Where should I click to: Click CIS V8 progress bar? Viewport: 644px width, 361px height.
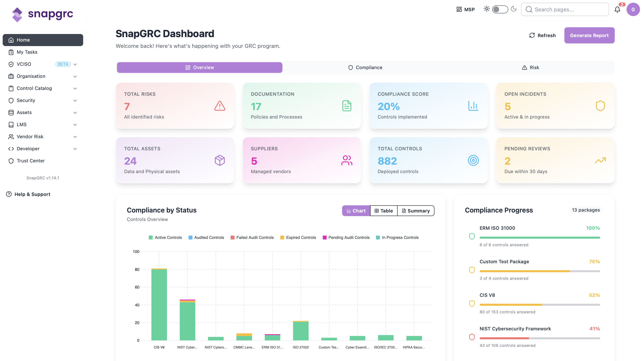(540, 304)
